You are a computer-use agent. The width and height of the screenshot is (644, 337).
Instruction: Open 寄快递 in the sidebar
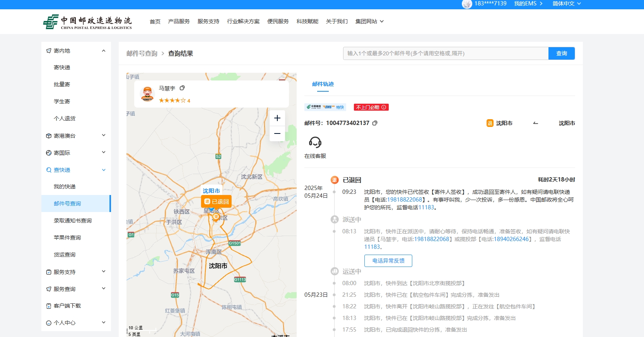tap(62, 67)
